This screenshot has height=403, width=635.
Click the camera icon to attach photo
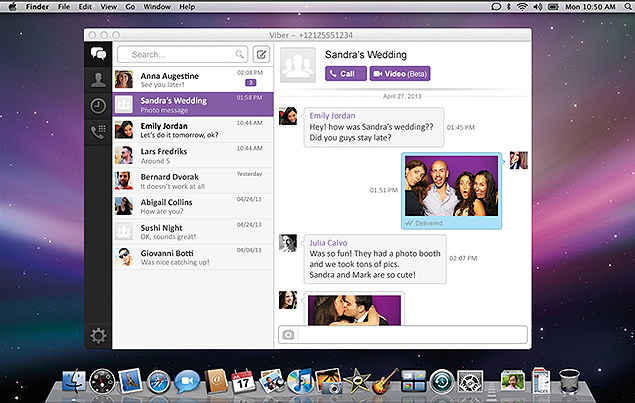point(288,335)
